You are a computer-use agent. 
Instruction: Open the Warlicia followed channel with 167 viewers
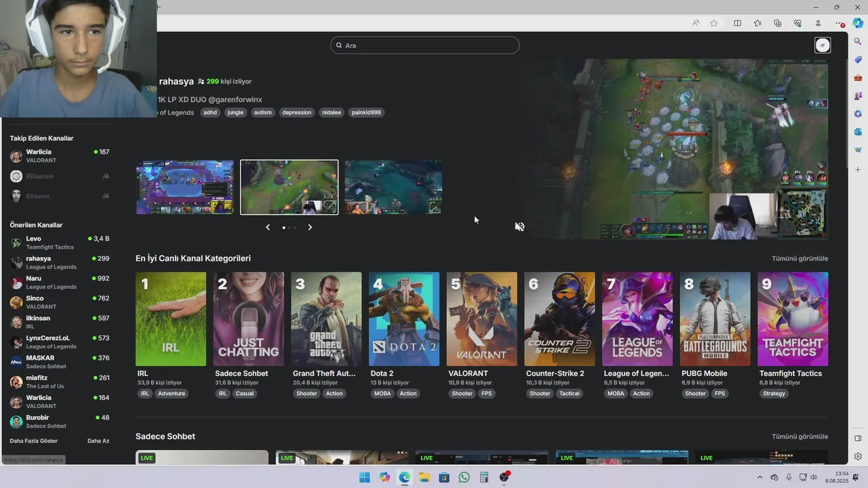60,156
